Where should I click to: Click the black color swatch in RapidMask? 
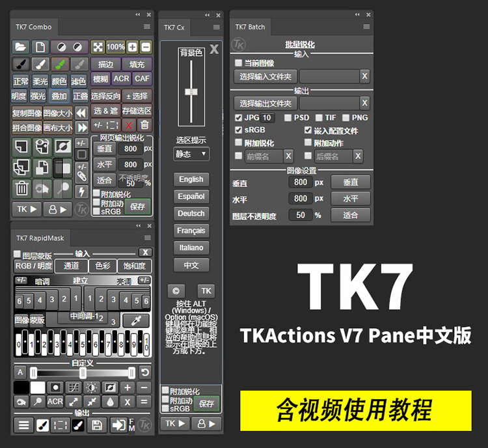click(21, 388)
